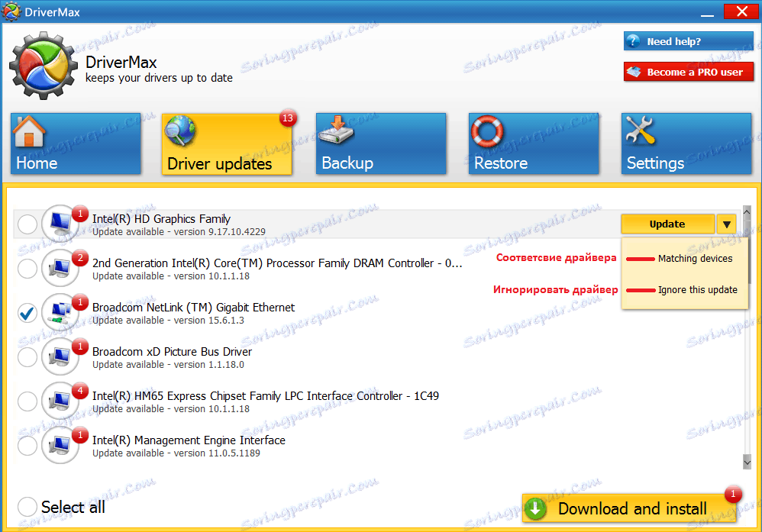Viewport: 762px width, 532px height.
Task: Click the question mark help icon
Action: coord(633,41)
